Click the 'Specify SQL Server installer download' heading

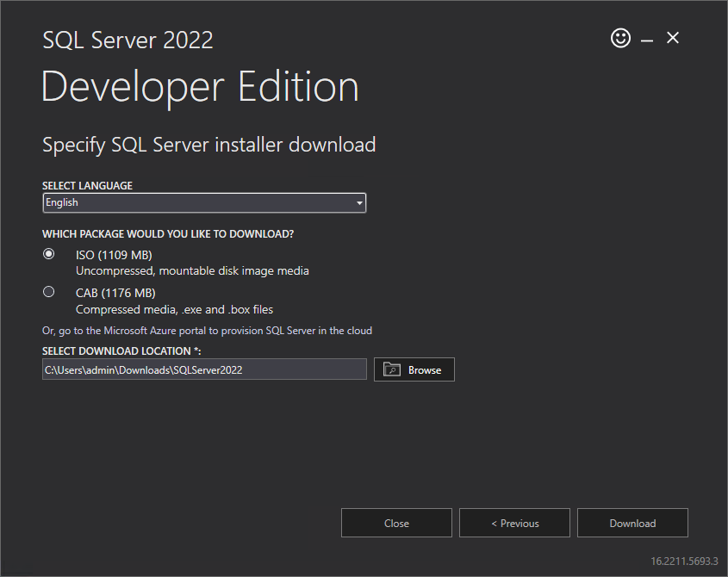tap(209, 145)
